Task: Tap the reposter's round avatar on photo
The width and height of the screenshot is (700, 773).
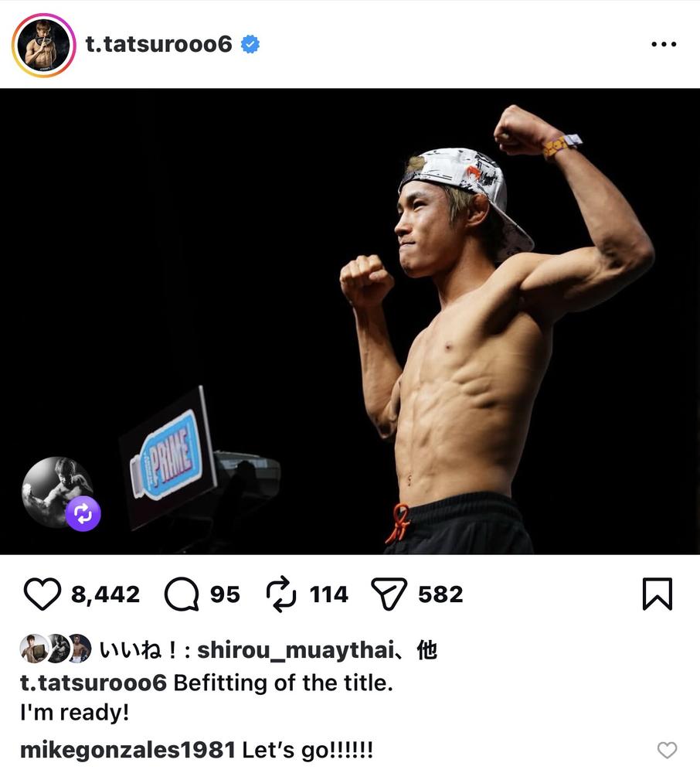Action: (x=56, y=491)
